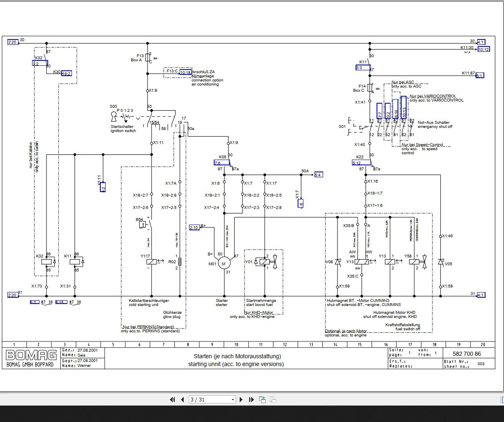Follow the 2:10 link at B+
Viewport: 504px width, 422px height.
click(194, 227)
